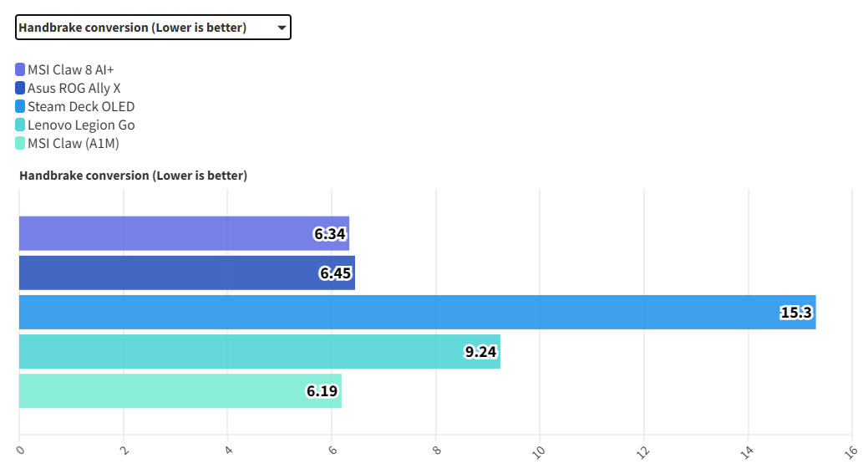Click the MSI Claw 8 AI+ legend swatch
The height and width of the screenshot is (474, 868).
click(x=20, y=69)
